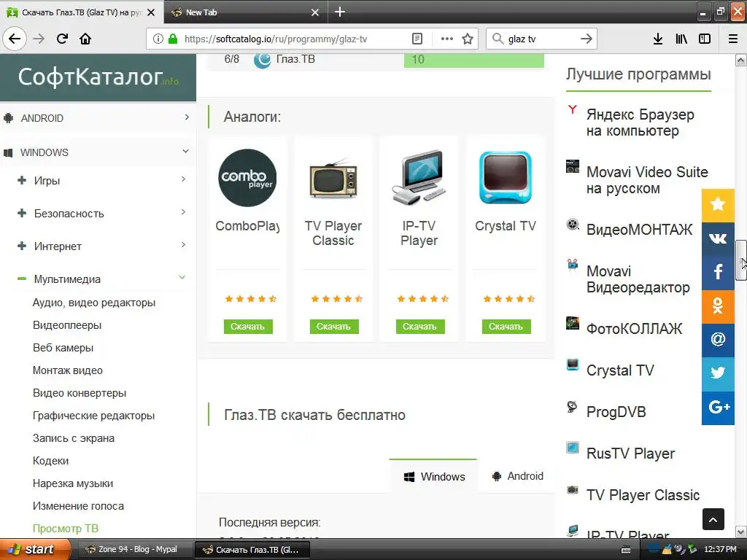Show site information icon
Viewport: 747px width, 560px height.
point(158,39)
